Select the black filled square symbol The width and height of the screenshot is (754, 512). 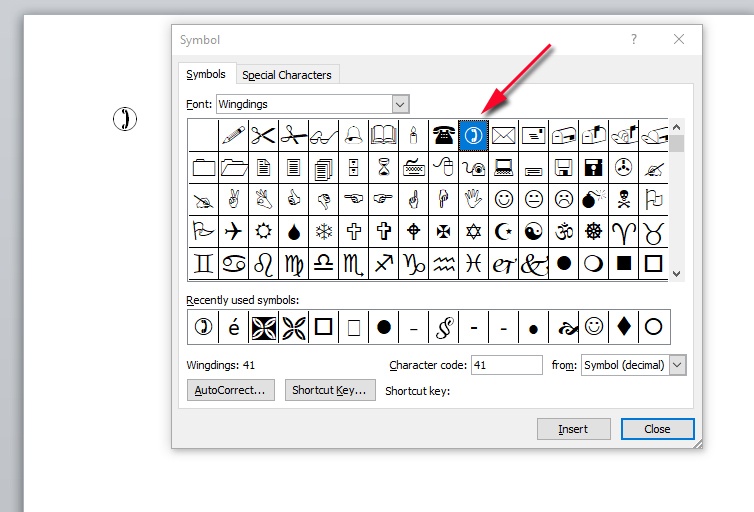[x=624, y=263]
